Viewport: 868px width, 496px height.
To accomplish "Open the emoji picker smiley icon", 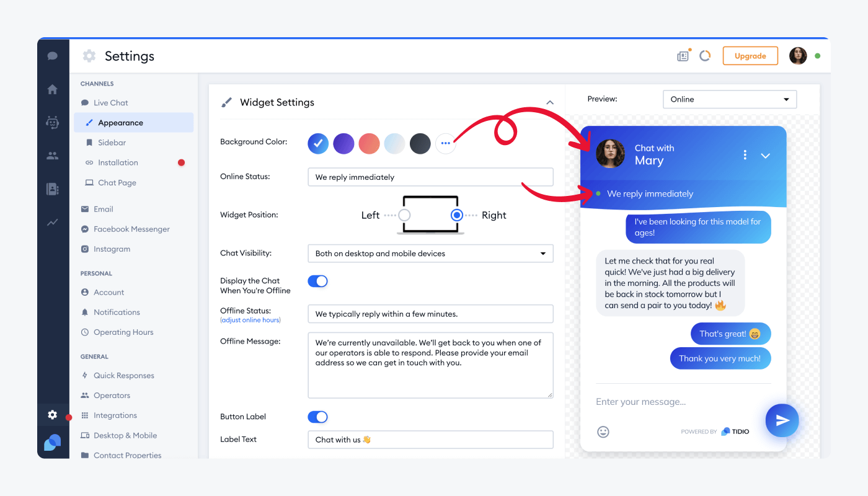I will pyautogui.click(x=603, y=432).
